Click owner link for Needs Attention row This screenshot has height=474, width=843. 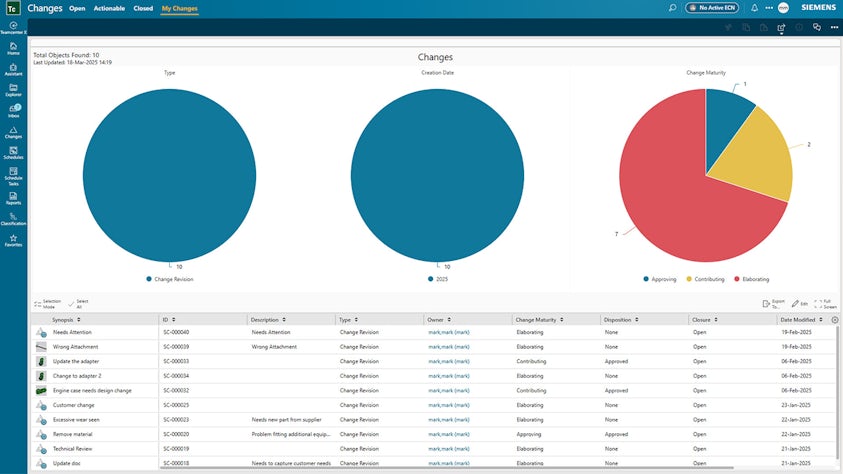[449, 332]
